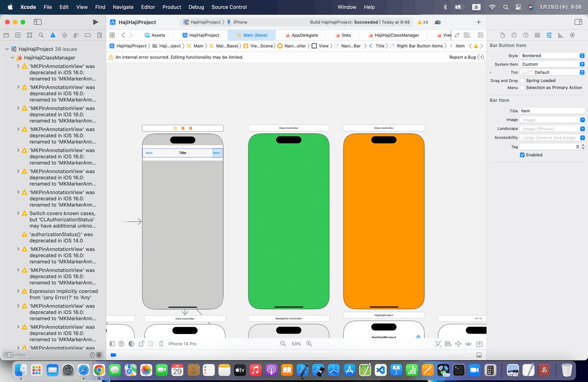Open the Source Control navigator icon
The height and width of the screenshot is (382, 588).
point(18,35)
